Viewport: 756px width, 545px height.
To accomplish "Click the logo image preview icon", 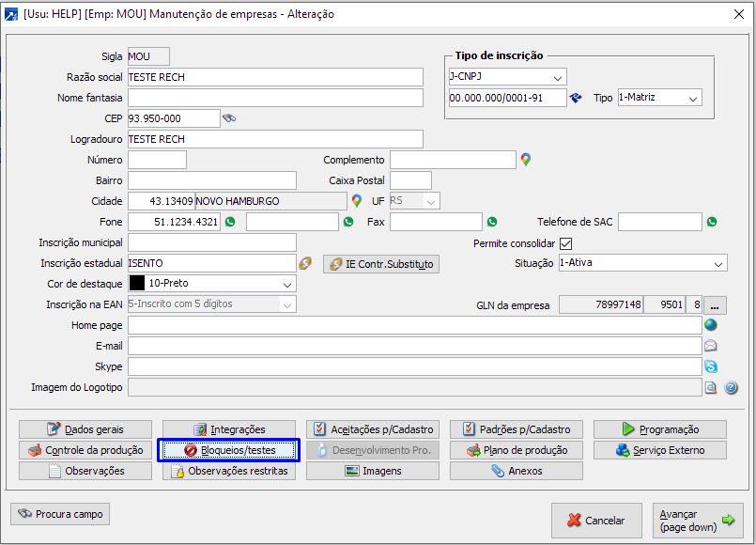I will [x=711, y=387].
